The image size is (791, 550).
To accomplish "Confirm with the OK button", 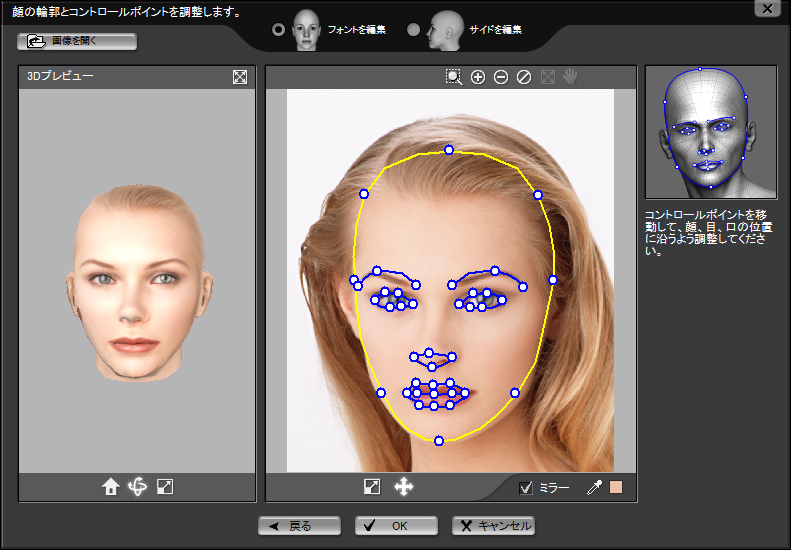I will (397, 526).
